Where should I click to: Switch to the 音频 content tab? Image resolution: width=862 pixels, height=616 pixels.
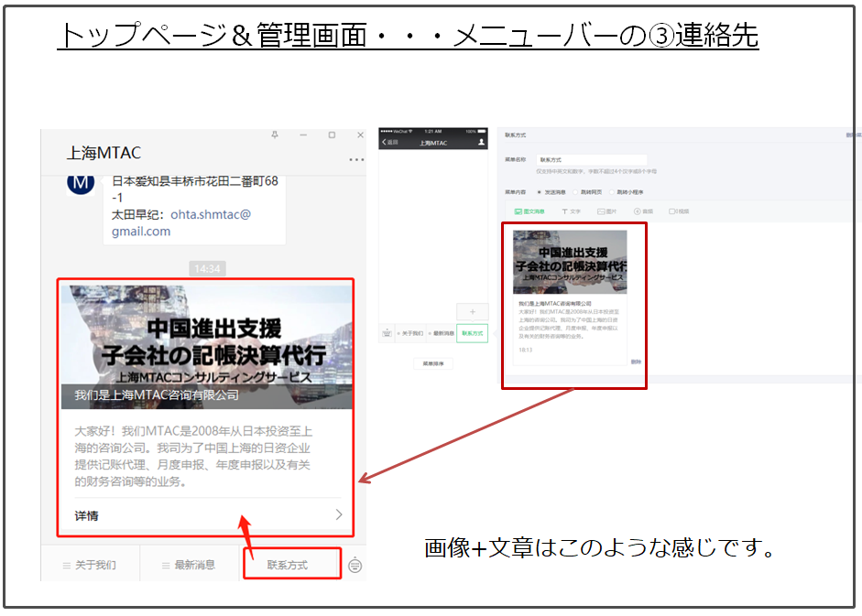643,211
